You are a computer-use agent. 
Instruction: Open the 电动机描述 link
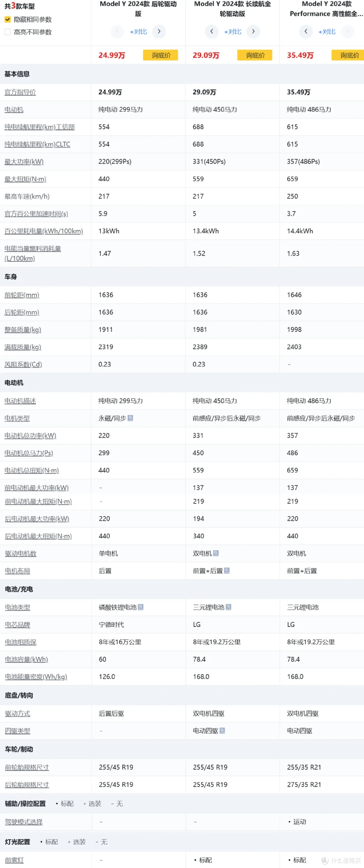(20, 401)
